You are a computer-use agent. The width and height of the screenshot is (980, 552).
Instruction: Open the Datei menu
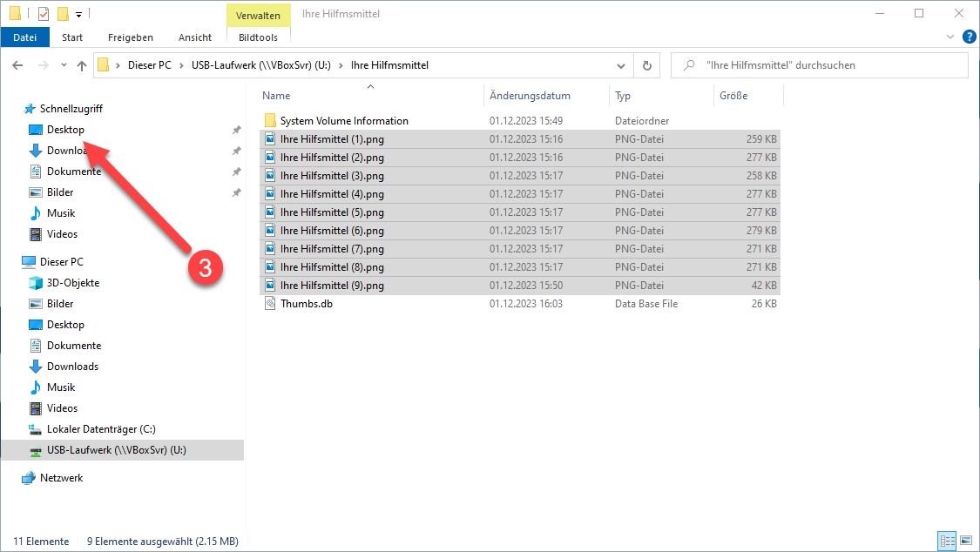point(25,37)
